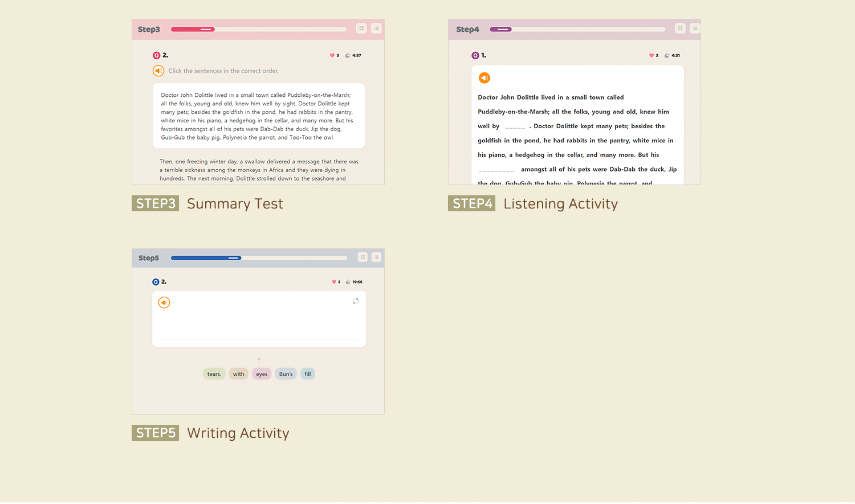The width and height of the screenshot is (855, 504).
Task: Click the Step4 Listening Activity screenshot thumbnail
Action: click(574, 102)
